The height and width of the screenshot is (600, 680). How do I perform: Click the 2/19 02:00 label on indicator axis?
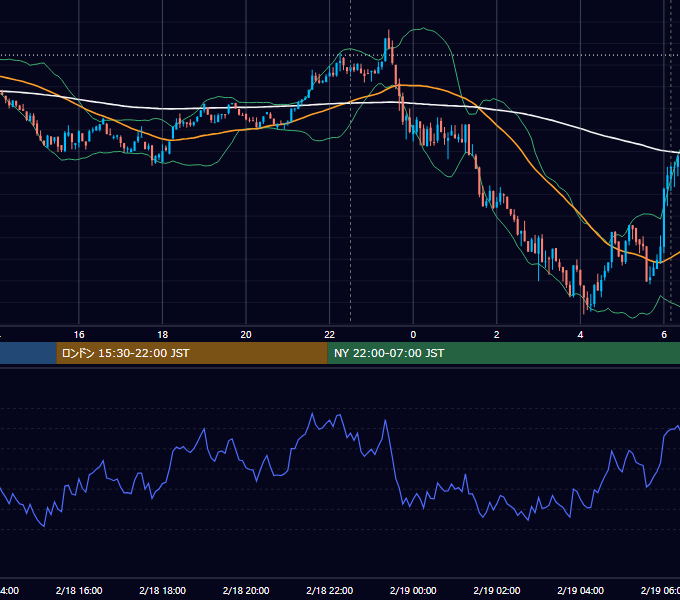pos(497,590)
